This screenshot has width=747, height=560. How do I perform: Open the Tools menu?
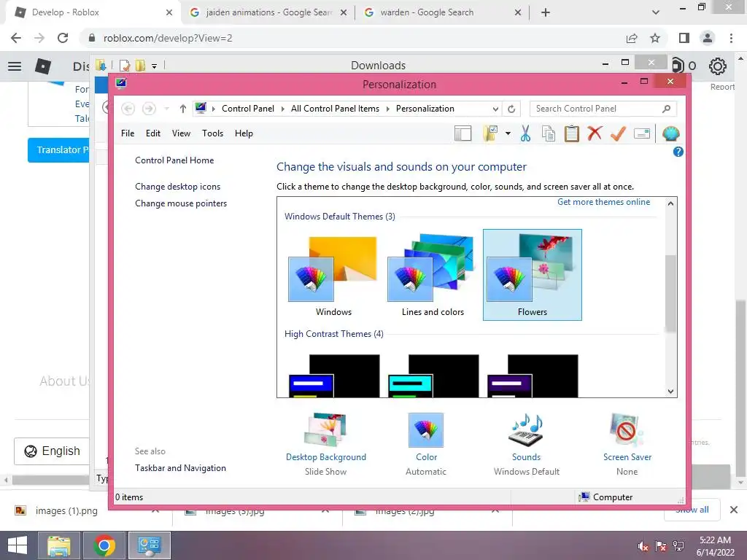(212, 133)
